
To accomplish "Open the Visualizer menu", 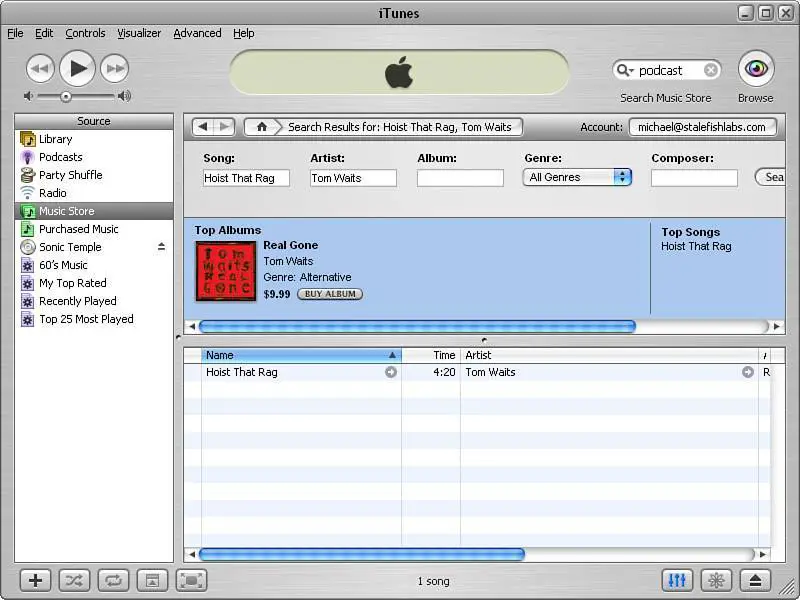I will [139, 33].
